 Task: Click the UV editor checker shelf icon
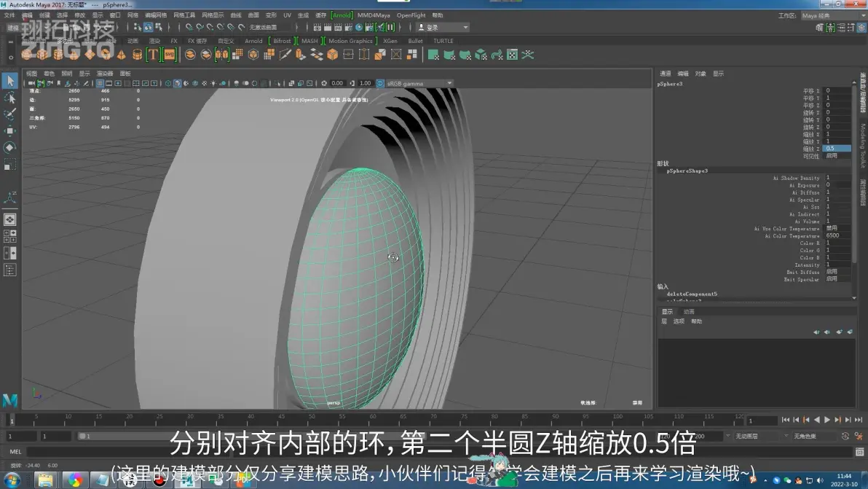tap(513, 54)
